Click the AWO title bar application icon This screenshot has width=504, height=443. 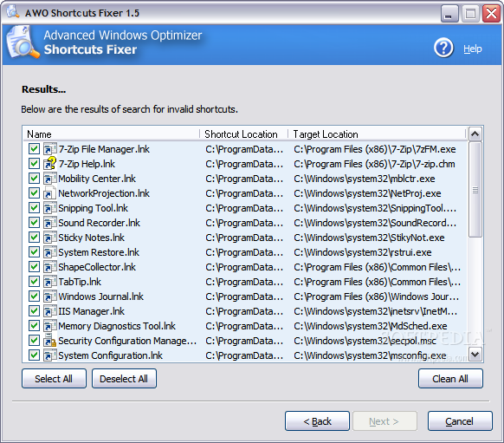coord(13,12)
